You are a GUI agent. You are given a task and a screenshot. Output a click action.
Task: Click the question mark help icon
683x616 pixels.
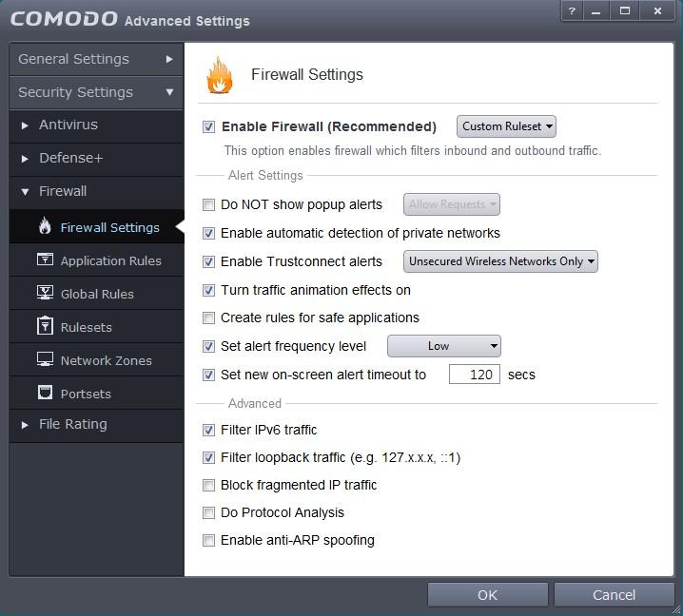tap(572, 10)
